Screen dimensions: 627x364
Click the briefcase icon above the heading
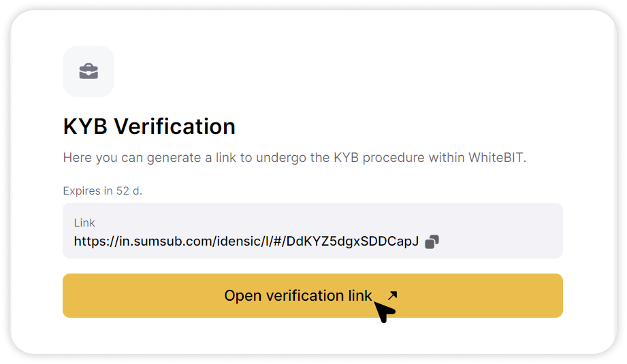pyautogui.click(x=89, y=71)
